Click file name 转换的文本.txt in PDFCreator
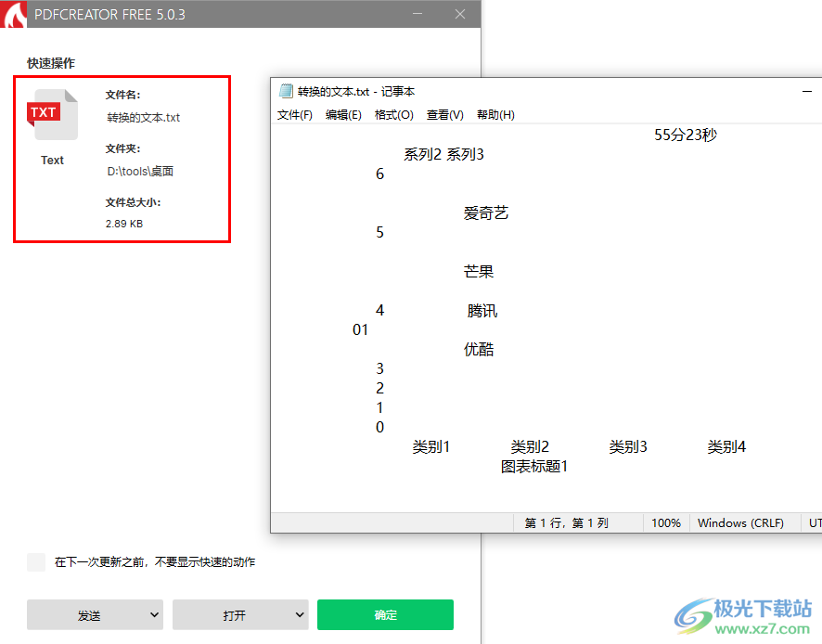 [x=143, y=118]
